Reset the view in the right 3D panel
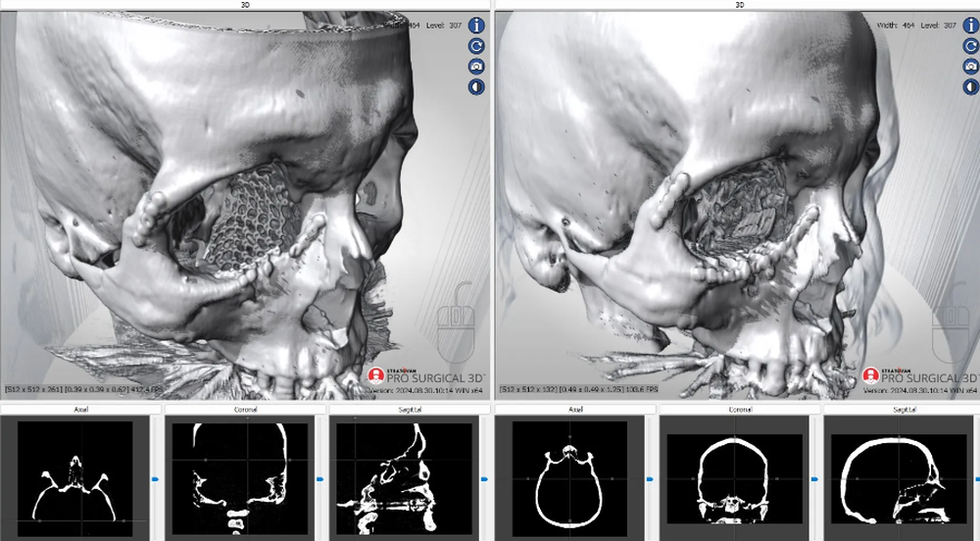 971,46
